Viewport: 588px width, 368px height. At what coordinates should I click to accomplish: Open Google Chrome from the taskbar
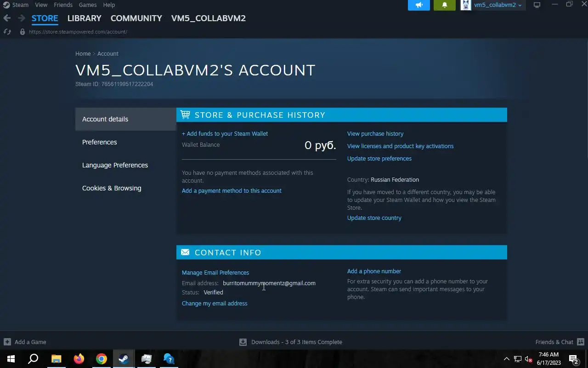pos(102,359)
